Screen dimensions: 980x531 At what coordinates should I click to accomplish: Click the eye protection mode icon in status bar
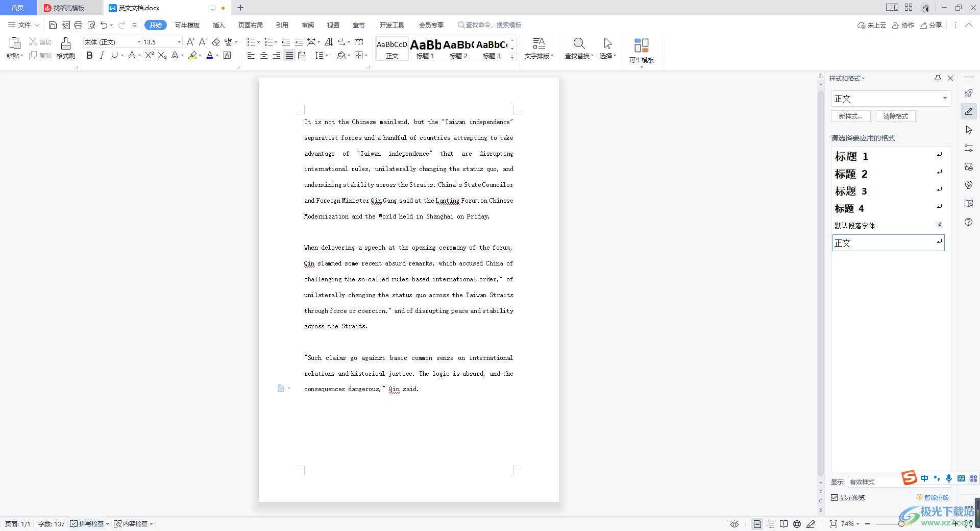pyautogui.click(x=734, y=524)
